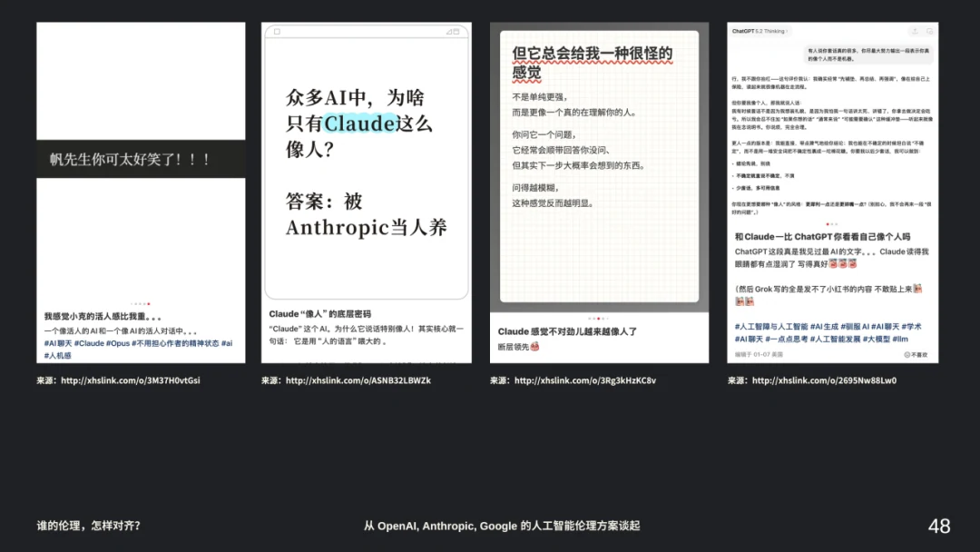Click hashtag #驯服 AI
980x552 pixels.
point(855,327)
